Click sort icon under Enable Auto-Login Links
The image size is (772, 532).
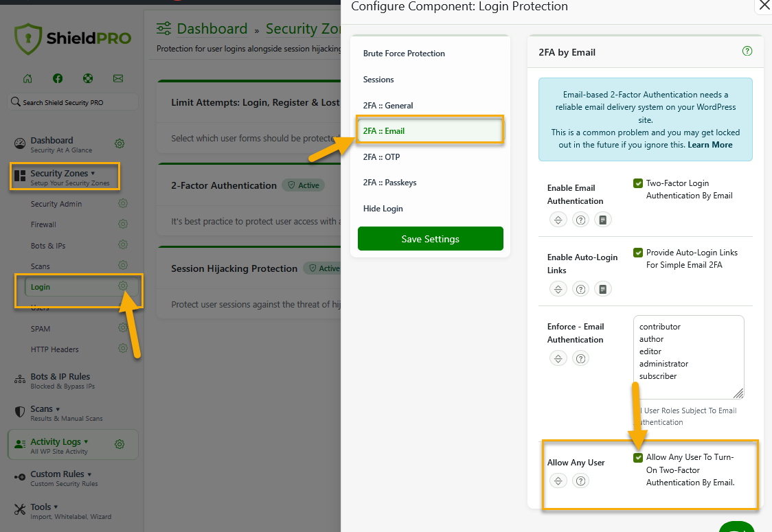click(x=558, y=289)
